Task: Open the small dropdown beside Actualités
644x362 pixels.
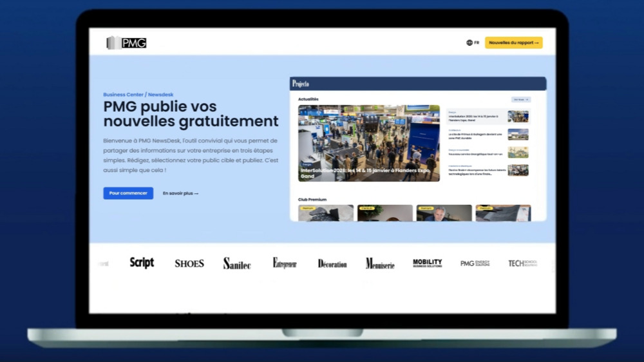Action: pyautogui.click(x=521, y=99)
